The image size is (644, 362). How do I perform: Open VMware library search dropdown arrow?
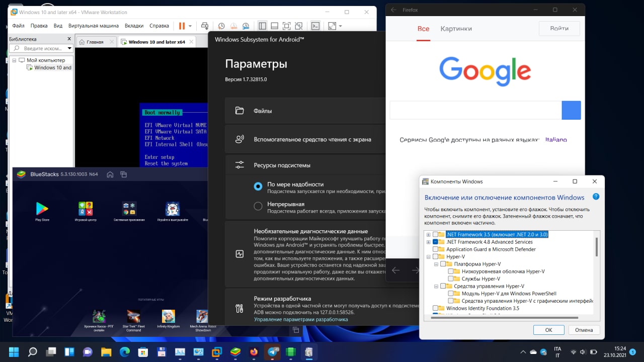click(x=69, y=48)
